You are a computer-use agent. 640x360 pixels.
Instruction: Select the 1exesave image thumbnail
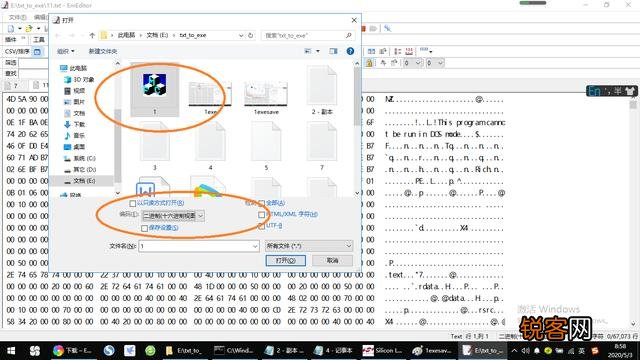point(266,97)
